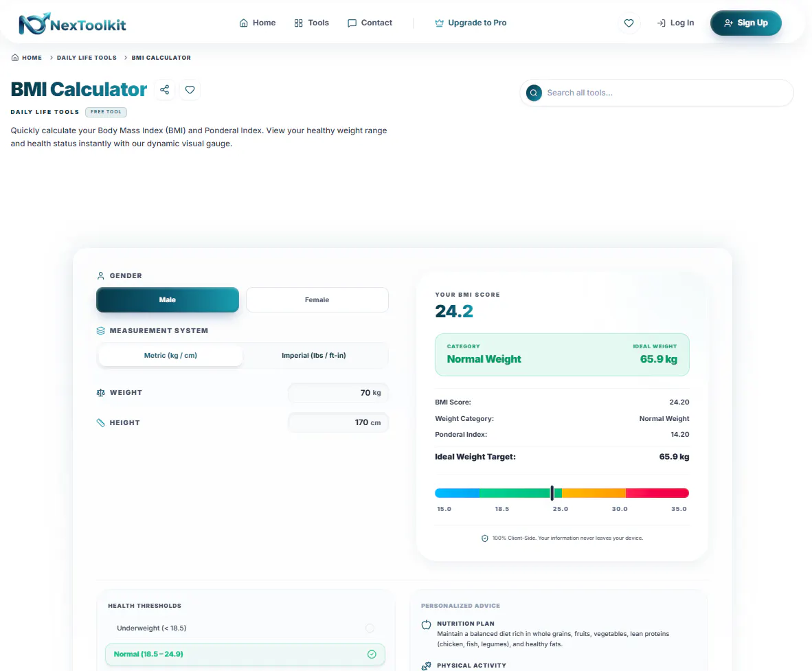Select Female gender

tap(317, 299)
